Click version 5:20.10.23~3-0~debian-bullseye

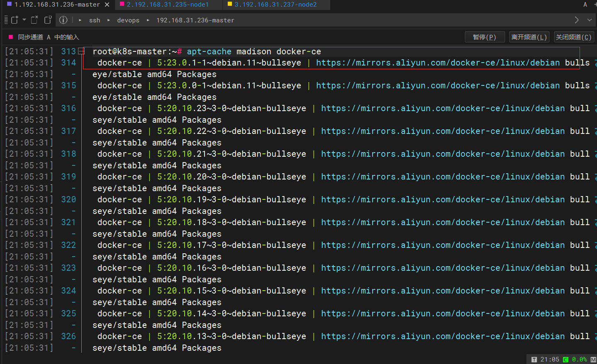point(231,108)
